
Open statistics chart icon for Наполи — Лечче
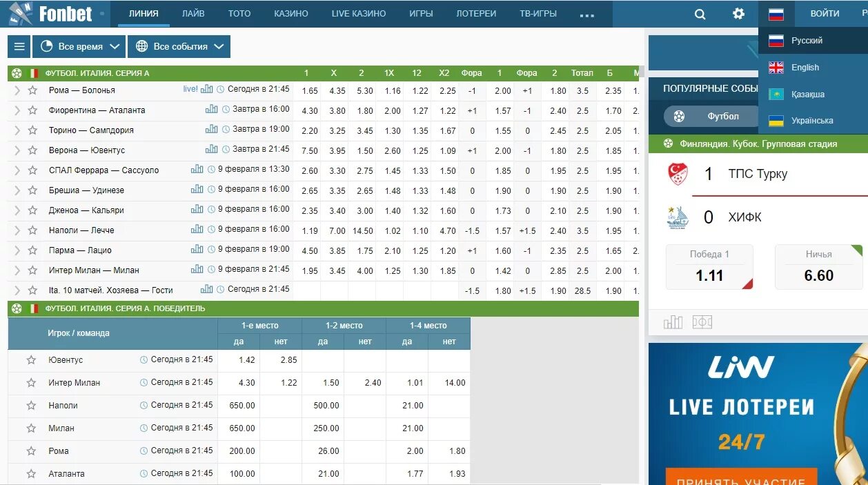click(x=197, y=229)
